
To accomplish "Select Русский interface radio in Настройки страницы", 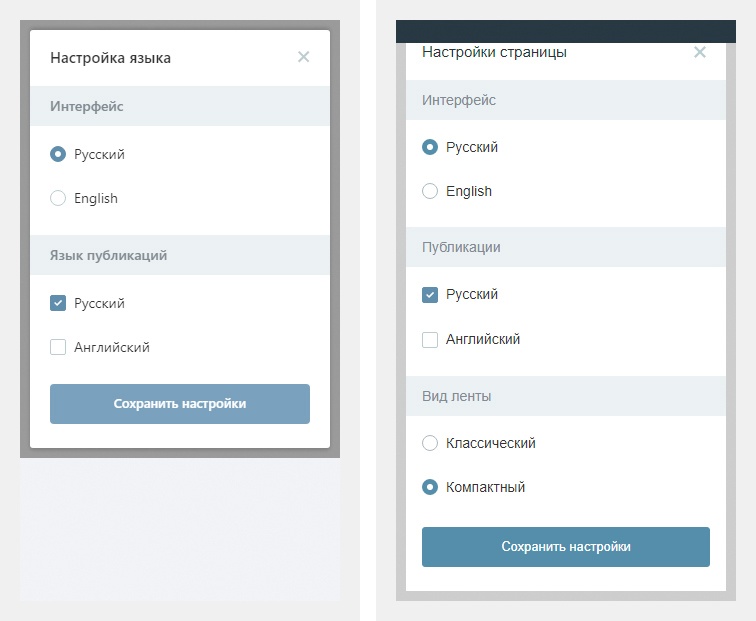I will tap(430, 147).
